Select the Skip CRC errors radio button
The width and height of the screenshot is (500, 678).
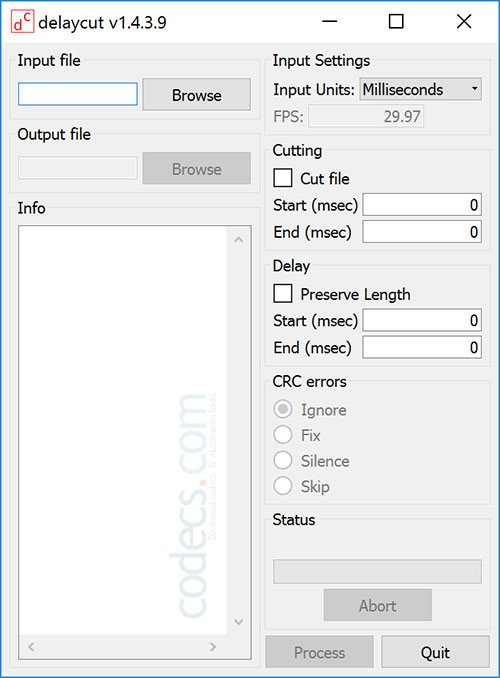(283, 486)
